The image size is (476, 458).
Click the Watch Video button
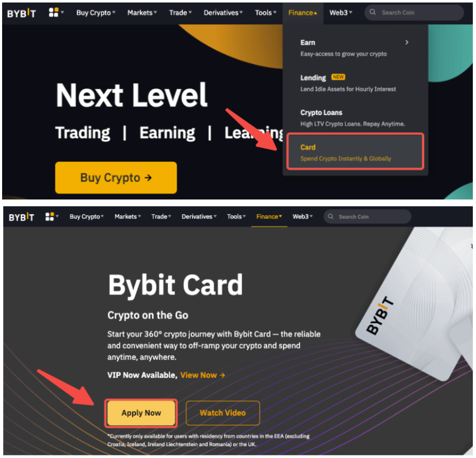(x=223, y=413)
